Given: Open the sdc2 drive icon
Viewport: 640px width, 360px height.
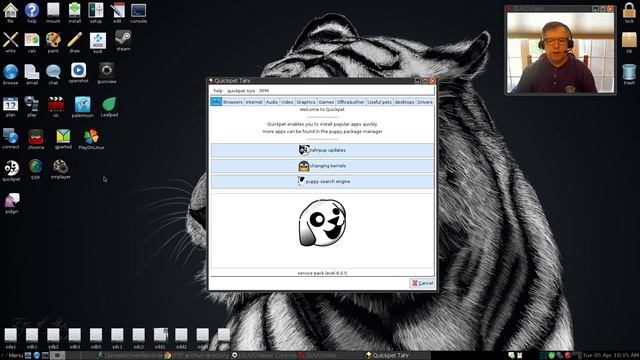Looking at the screenshot, I should point(138,338).
